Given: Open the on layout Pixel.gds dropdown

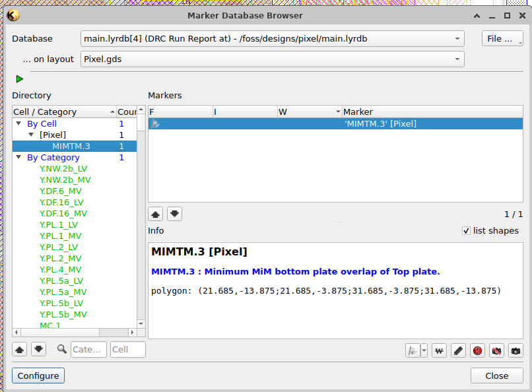Looking at the screenshot, I should tap(272, 59).
